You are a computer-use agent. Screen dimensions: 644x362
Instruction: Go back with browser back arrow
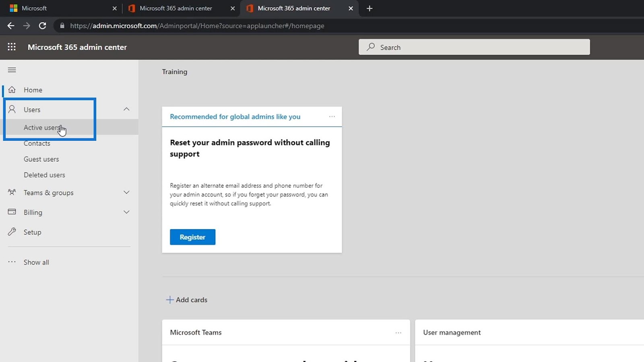click(11, 26)
